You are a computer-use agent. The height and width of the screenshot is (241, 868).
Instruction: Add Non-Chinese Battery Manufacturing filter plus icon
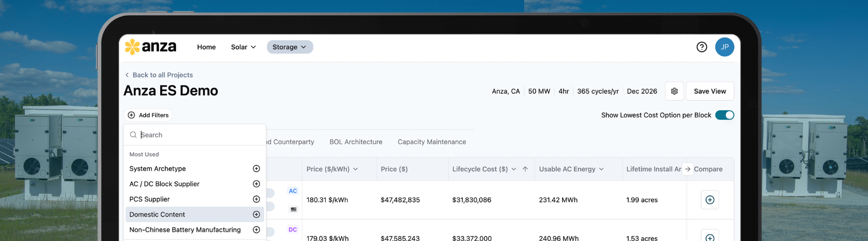point(257,230)
